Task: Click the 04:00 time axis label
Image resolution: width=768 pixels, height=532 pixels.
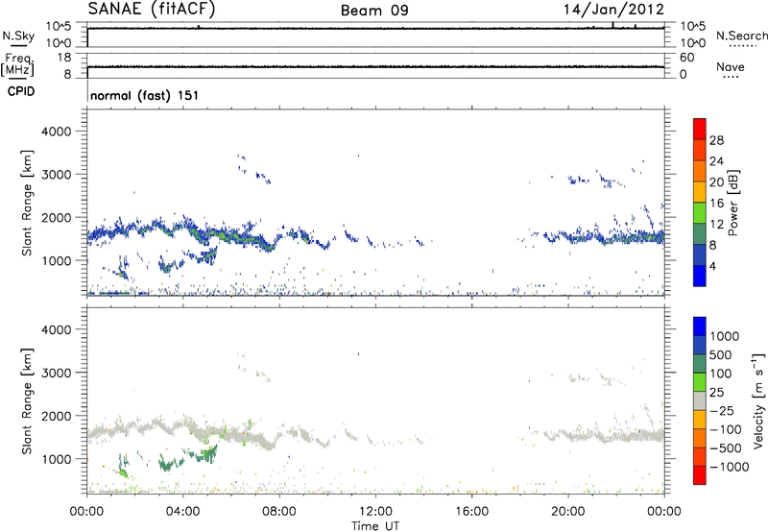Action: click(x=183, y=511)
